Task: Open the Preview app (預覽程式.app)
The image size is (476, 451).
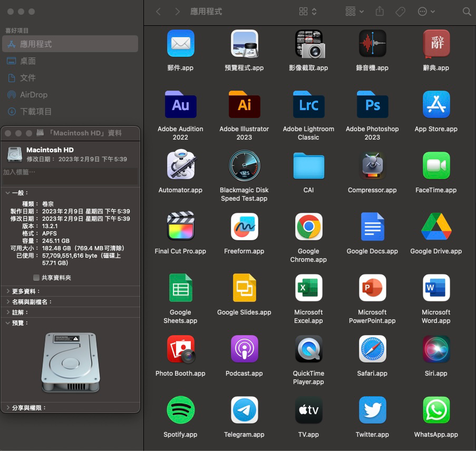Action: coord(245,43)
